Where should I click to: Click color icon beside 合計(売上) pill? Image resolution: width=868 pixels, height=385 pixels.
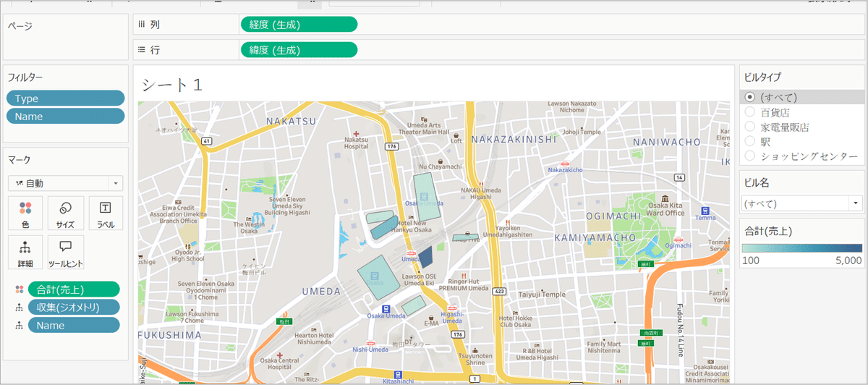click(18, 289)
